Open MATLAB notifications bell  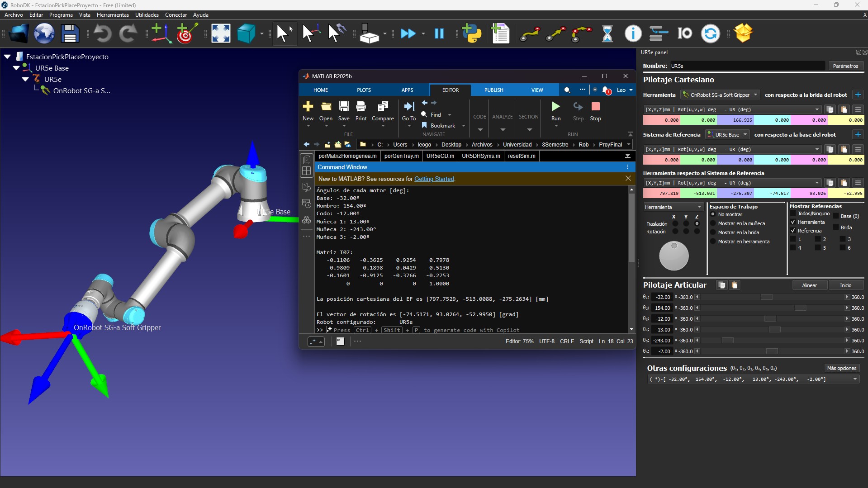(607, 90)
